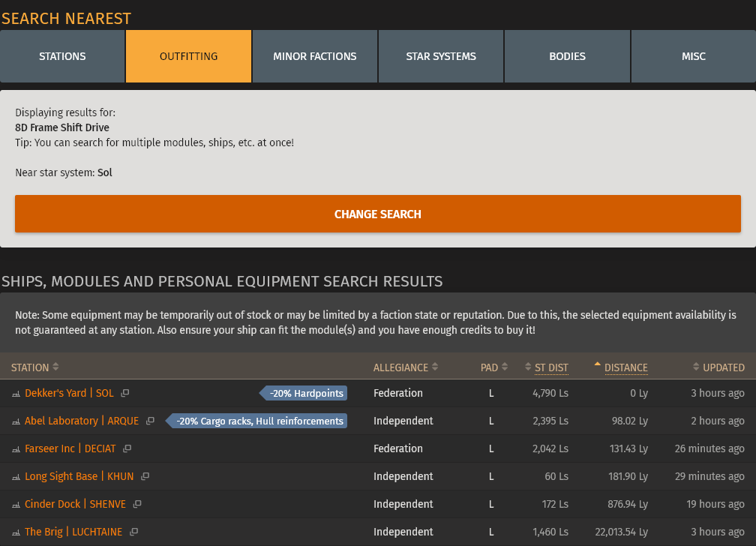Click Federation allegiance in Dekker's Yard row

[398, 393]
